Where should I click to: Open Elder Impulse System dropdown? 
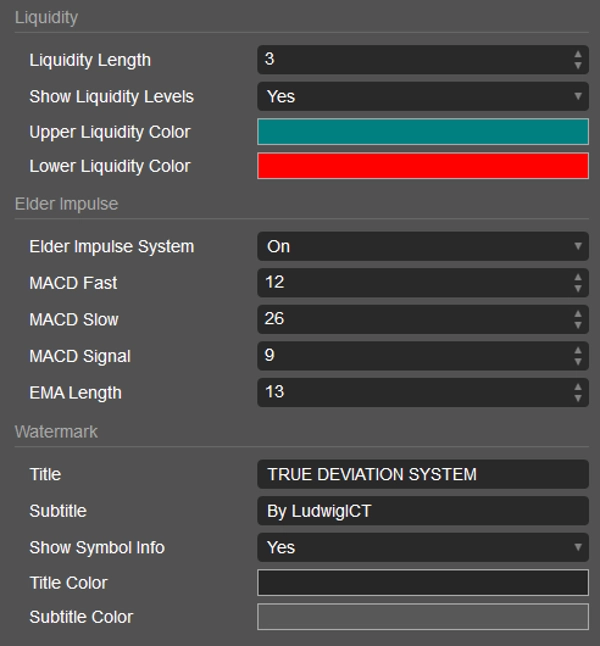(x=422, y=246)
